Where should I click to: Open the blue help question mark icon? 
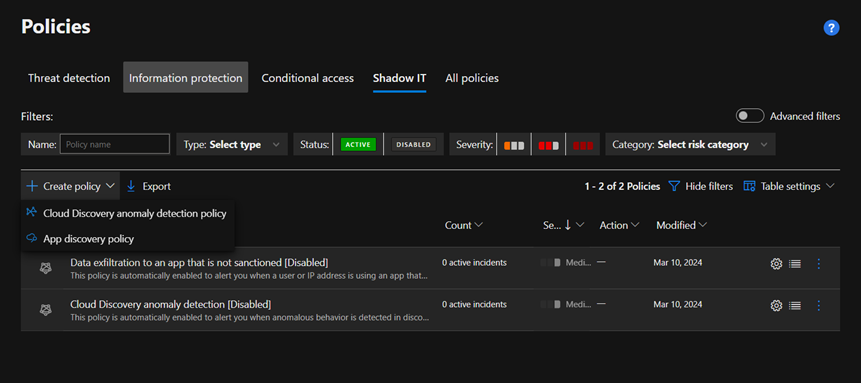[x=831, y=28]
